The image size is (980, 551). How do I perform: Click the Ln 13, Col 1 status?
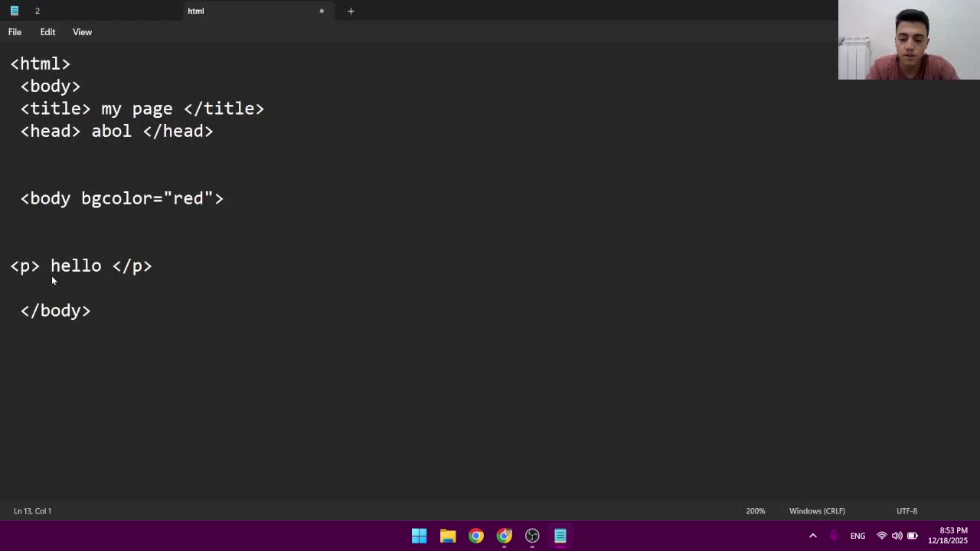(32, 510)
